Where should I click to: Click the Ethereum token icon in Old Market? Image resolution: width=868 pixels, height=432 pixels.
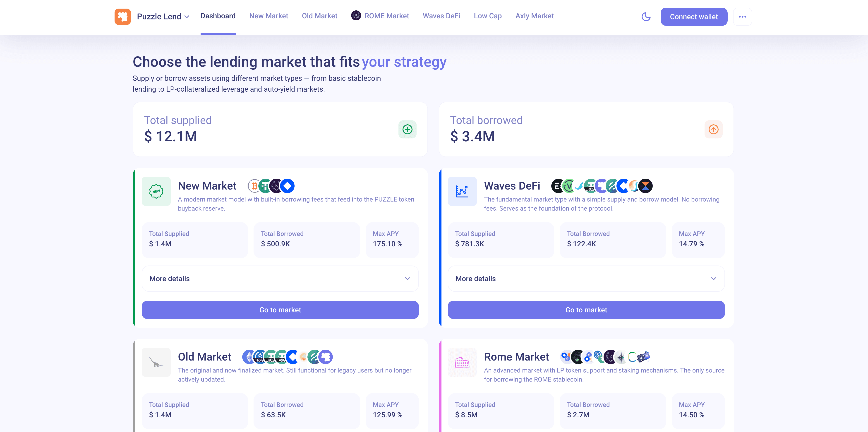coord(249,357)
